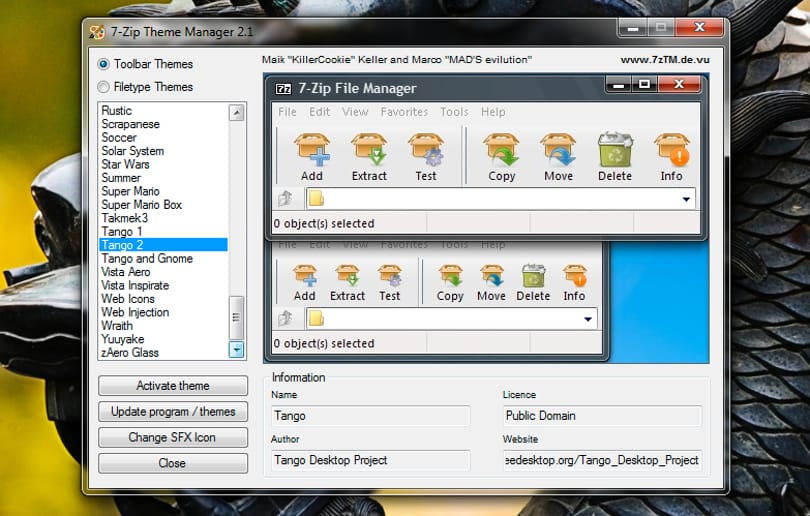
Task: Click the 7z logo icon in File Manager title
Action: coord(283,89)
